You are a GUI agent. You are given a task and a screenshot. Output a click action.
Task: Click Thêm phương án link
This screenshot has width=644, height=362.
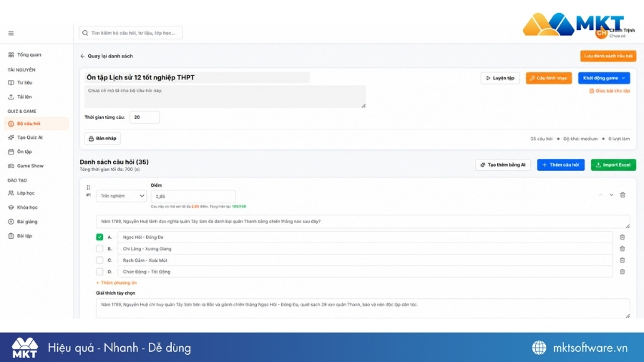pos(116,283)
